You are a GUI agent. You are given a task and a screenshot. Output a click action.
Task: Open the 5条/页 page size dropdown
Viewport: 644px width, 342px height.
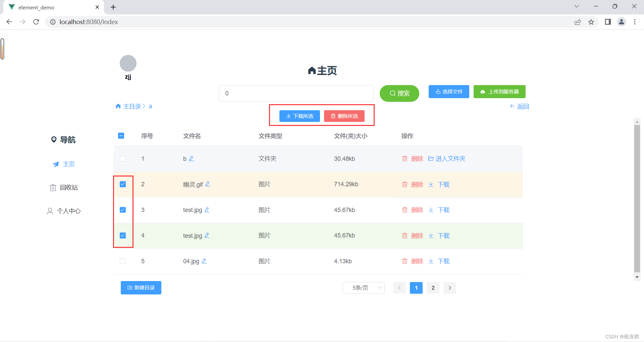point(363,287)
